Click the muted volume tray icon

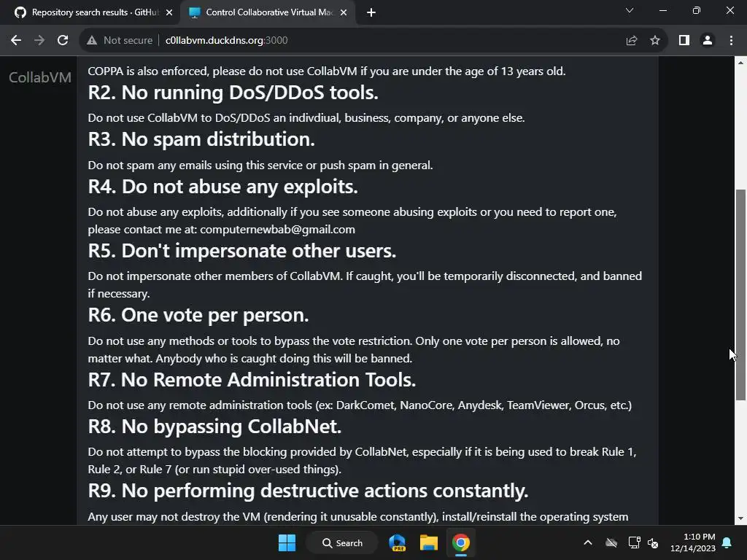point(653,542)
